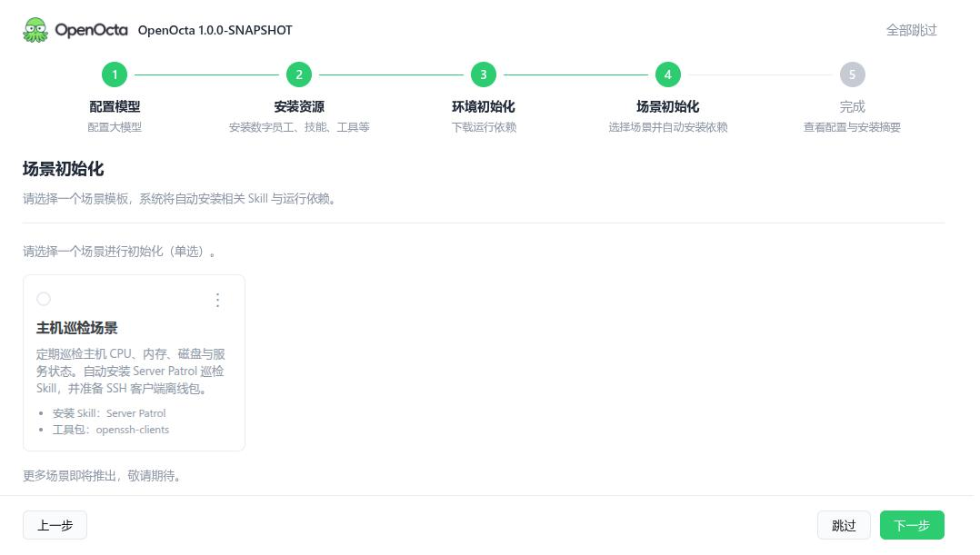
Task: Click the OpenOcta wordmark text
Action: coord(91,30)
